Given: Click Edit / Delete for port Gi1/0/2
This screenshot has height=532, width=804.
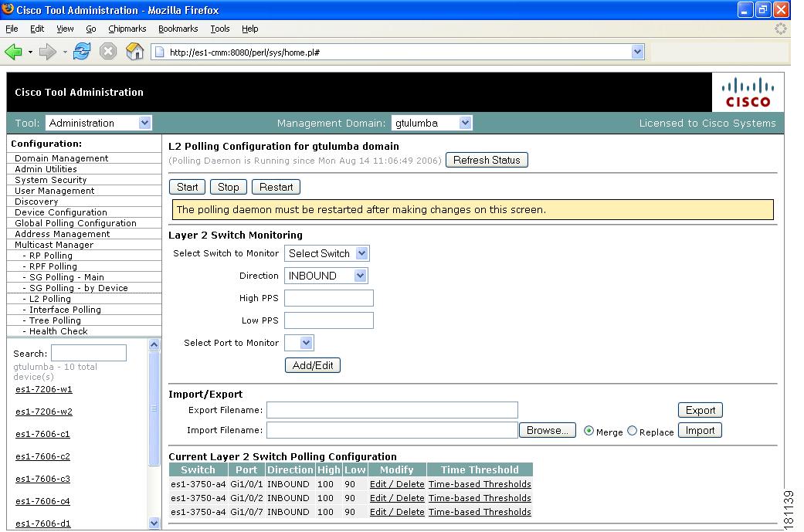Looking at the screenshot, I should point(397,498).
